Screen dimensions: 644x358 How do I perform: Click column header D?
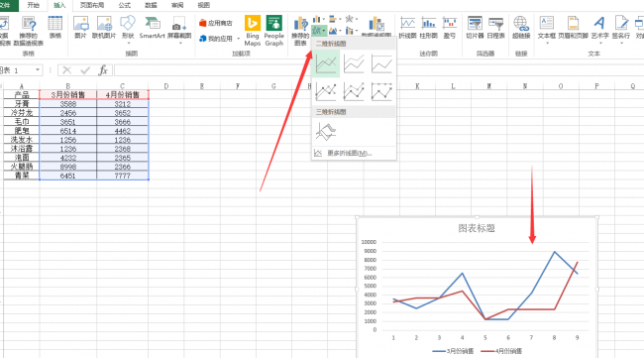(165, 86)
